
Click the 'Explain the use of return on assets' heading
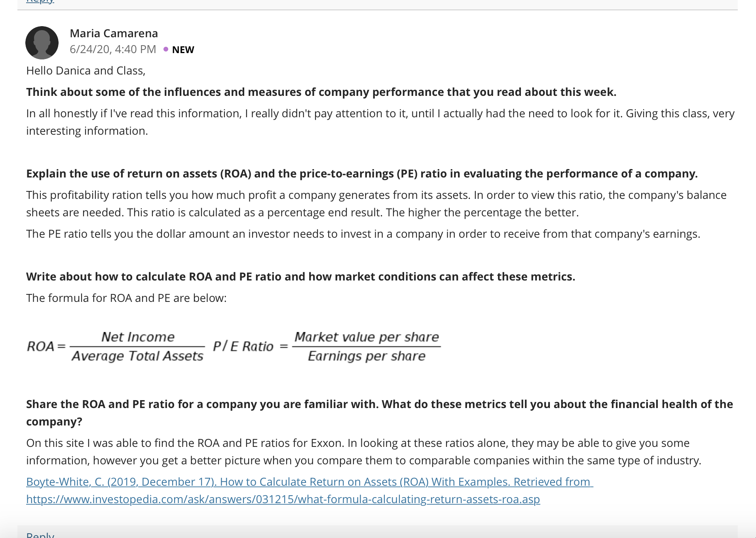[x=362, y=174]
